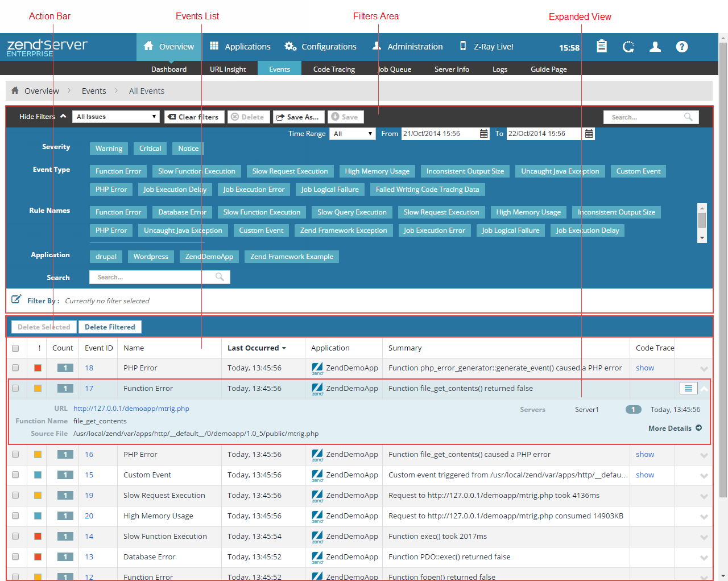
Task: Tick the checkbox for event 18 row
Action: [15, 368]
